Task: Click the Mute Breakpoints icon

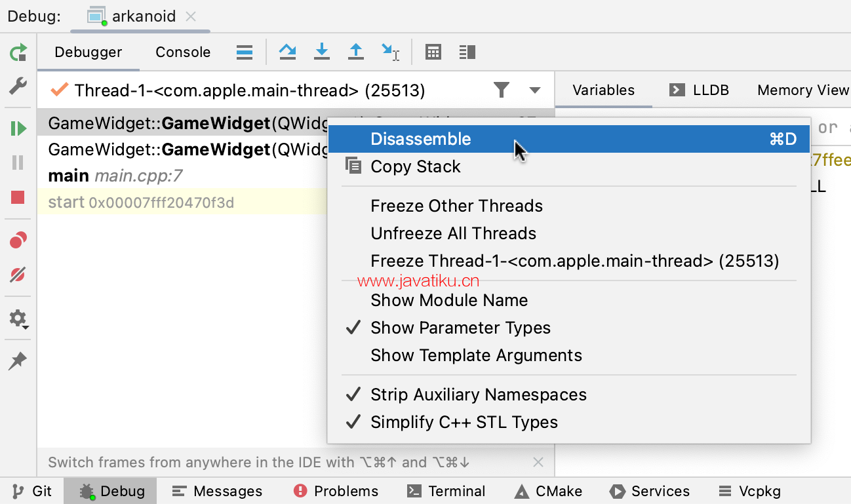Action: pyautogui.click(x=18, y=275)
